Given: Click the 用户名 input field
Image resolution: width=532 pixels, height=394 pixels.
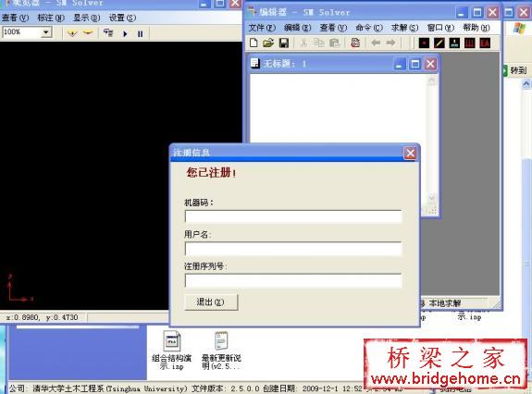Looking at the screenshot, I should click(293, 249).
